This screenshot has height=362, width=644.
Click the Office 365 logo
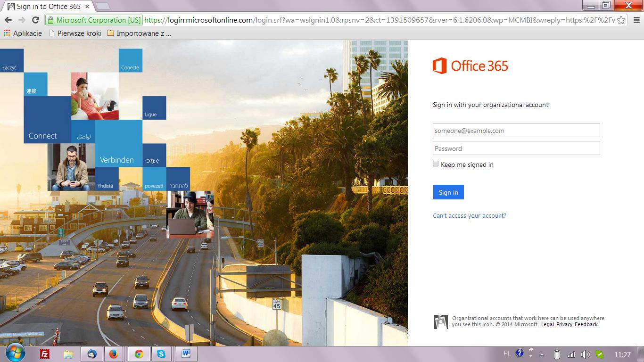tap(470, 66)
